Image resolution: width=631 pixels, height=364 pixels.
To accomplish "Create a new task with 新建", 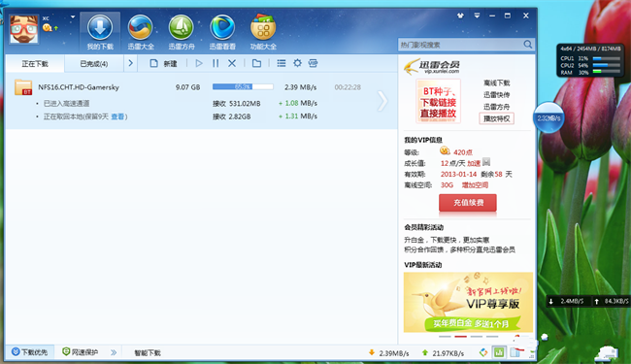I will [163, 63].
